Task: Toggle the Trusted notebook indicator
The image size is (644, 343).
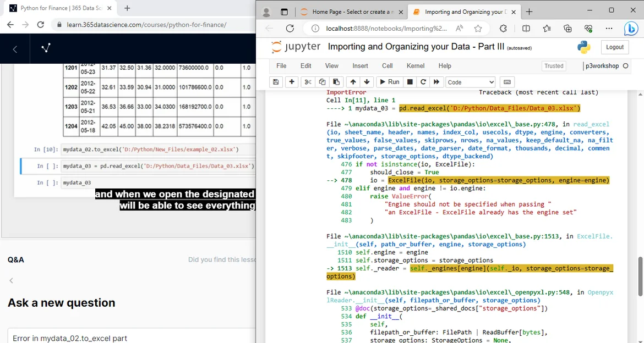Action: pos(554,66)
